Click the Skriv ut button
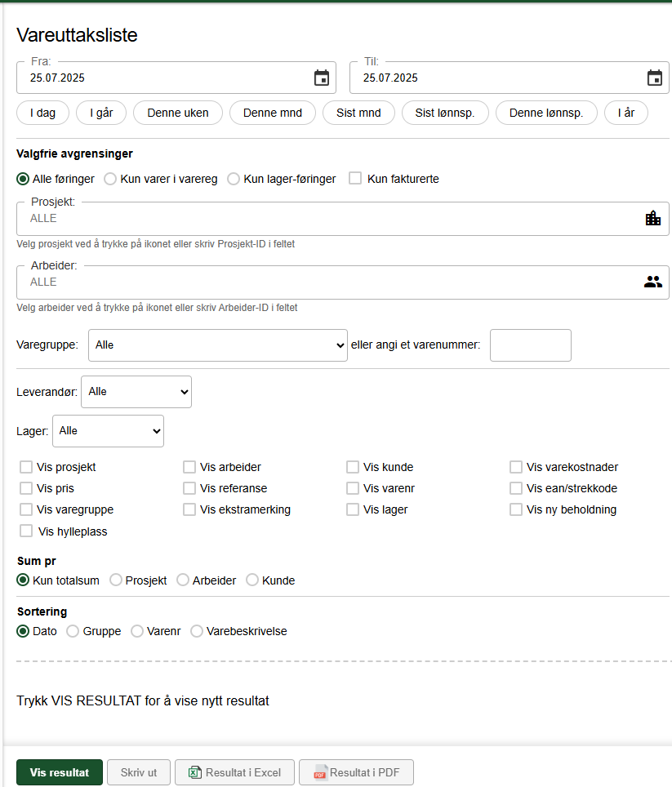Screen dimensions: 672x787 [139, 772]
